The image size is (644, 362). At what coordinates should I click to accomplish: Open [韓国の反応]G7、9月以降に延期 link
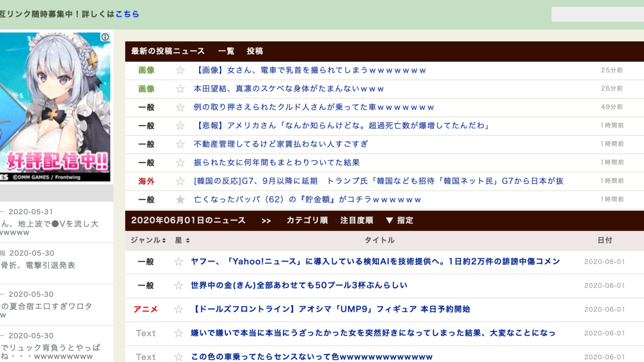[x=378, y=181]
